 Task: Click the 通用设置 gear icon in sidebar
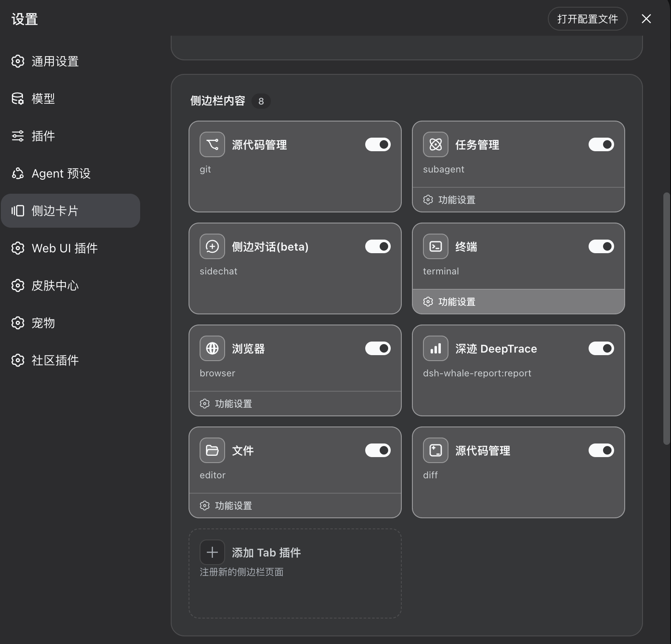pyautogui.click(x=18, y=61)
